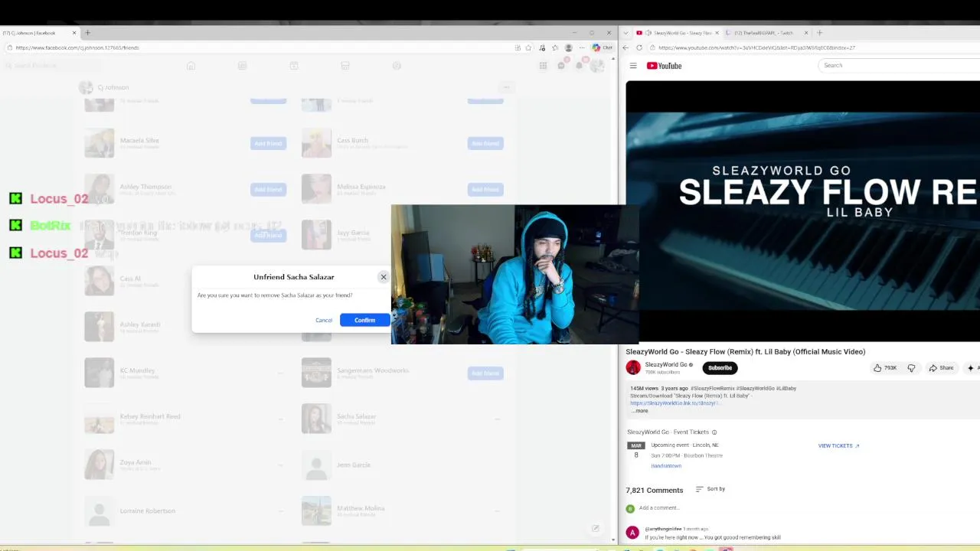Open Facebook Marketplace icon
980x551 pixels.
345,66
